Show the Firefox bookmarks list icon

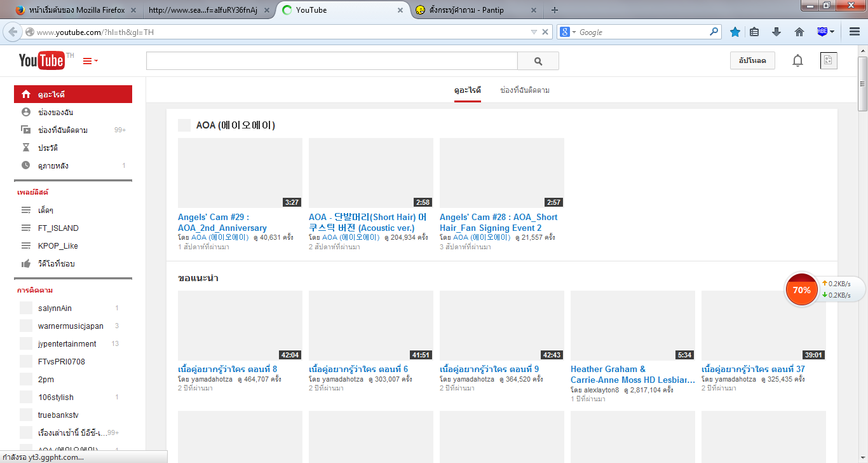pyautogui.click(x=754, y=32)
